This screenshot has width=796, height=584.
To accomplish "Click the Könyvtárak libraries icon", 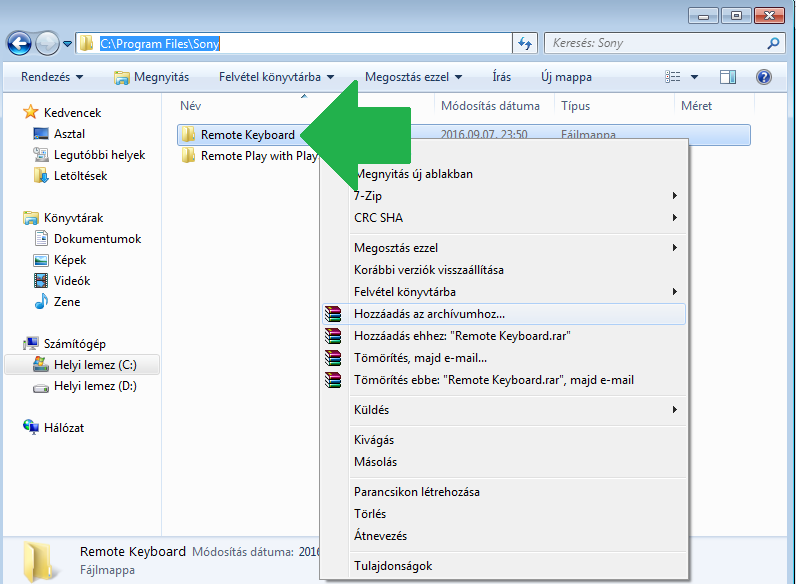I will coord(30,218).
